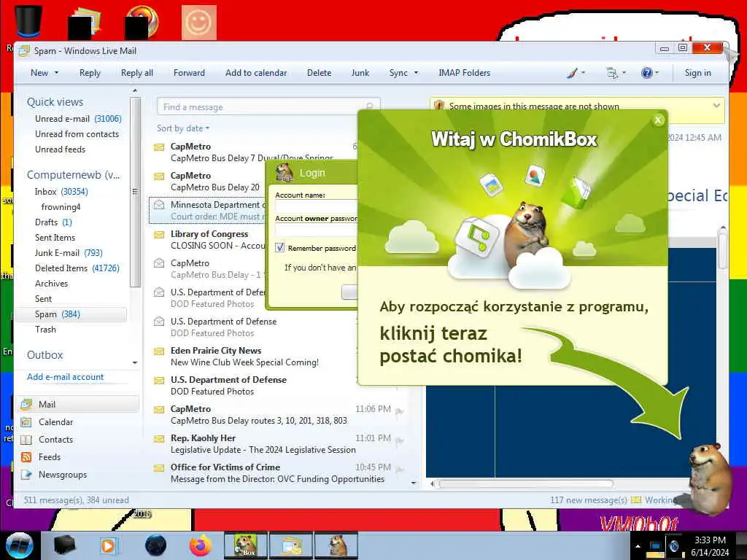Mark message as Junk from the toolbar

(x=360, y=73)
